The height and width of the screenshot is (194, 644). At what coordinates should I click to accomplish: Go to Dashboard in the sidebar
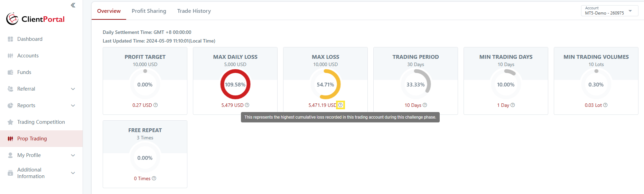[30, 39]
